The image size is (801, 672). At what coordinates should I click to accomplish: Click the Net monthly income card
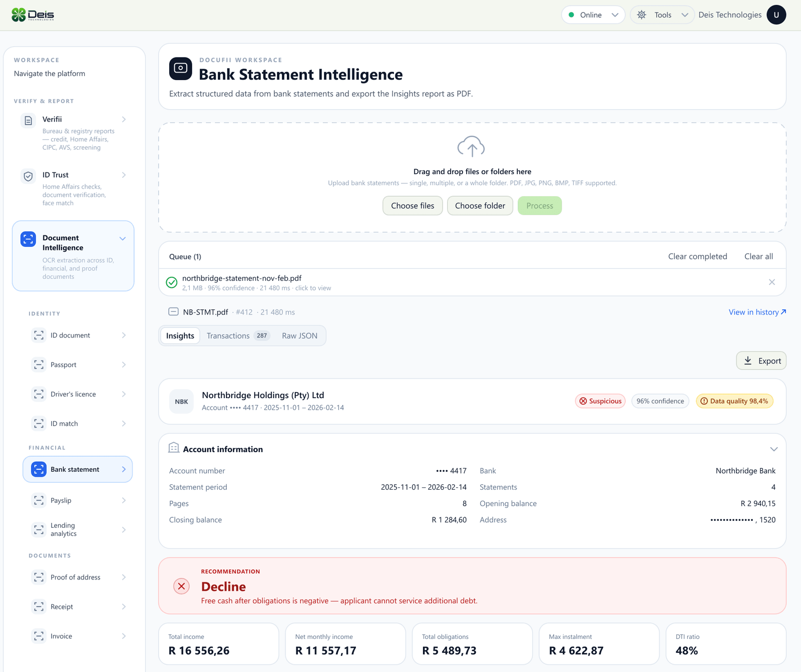tap(345, 644)
